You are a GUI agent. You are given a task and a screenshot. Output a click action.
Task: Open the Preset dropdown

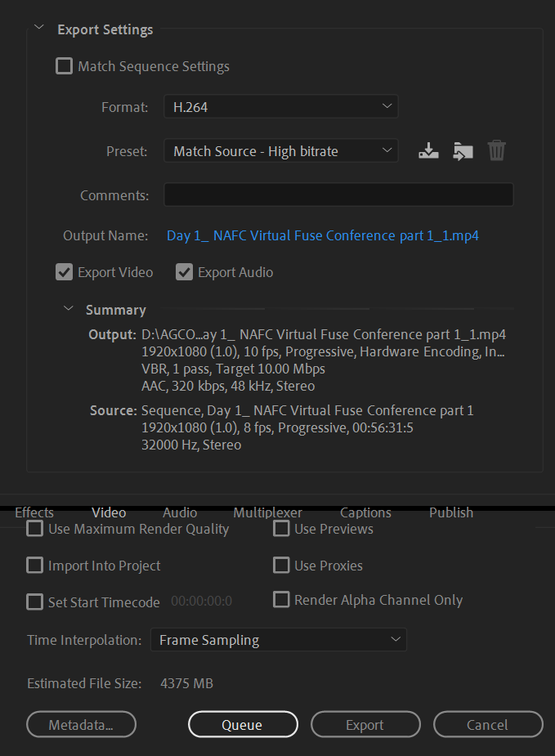tap(281, 150)
